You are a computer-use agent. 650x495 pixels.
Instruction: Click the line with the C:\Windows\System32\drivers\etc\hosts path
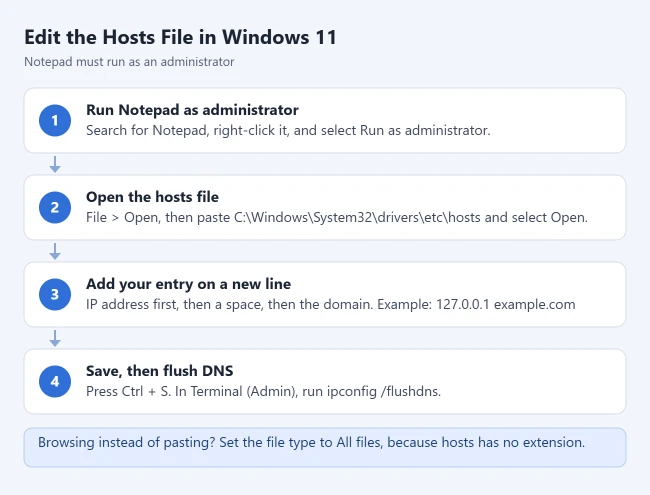point(337,217)
